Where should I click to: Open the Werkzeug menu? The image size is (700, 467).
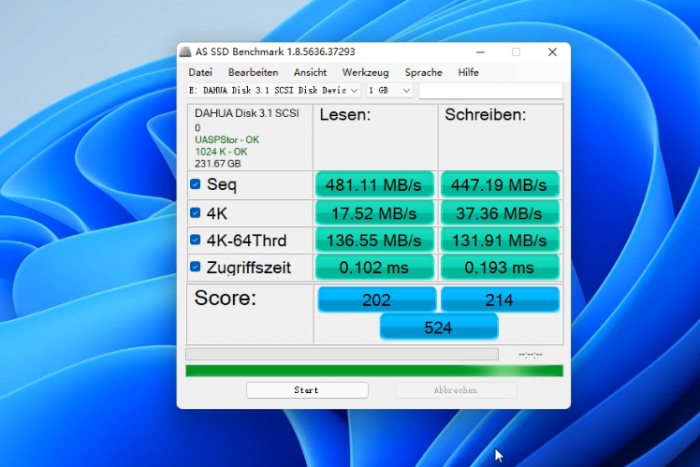tap(365, 72)
